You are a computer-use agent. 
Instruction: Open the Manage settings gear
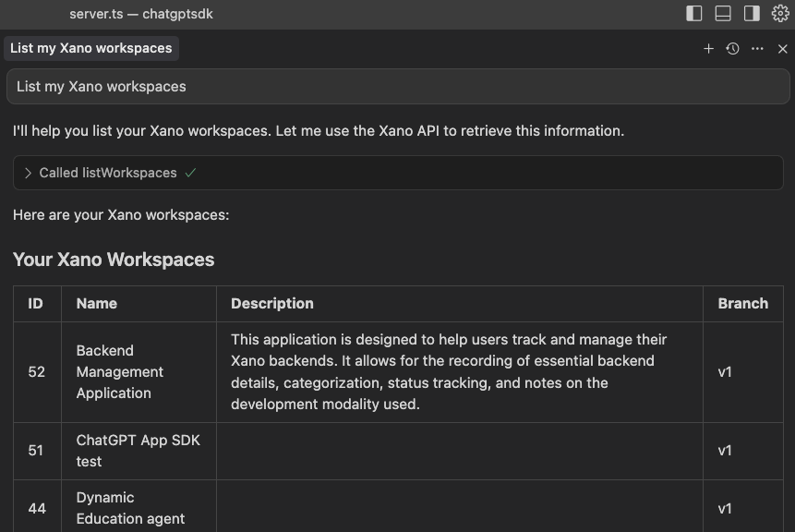point(778,13)
